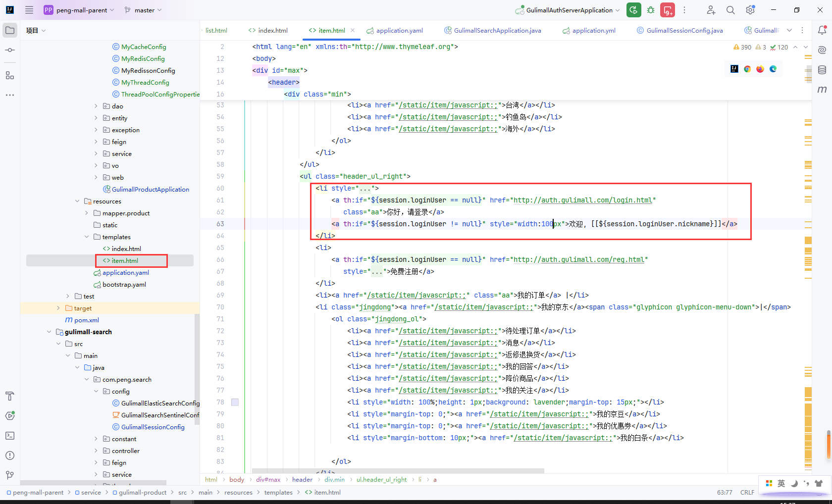Open the Database tool window
The height and width of the screenshot is (504, 832).
pos(822,70)
